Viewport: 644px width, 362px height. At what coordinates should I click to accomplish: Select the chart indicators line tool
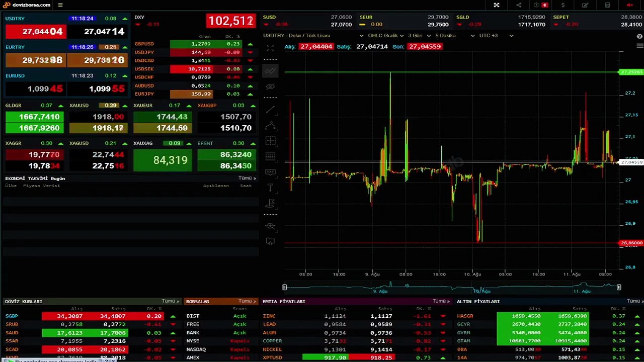[x=270, y=71]
